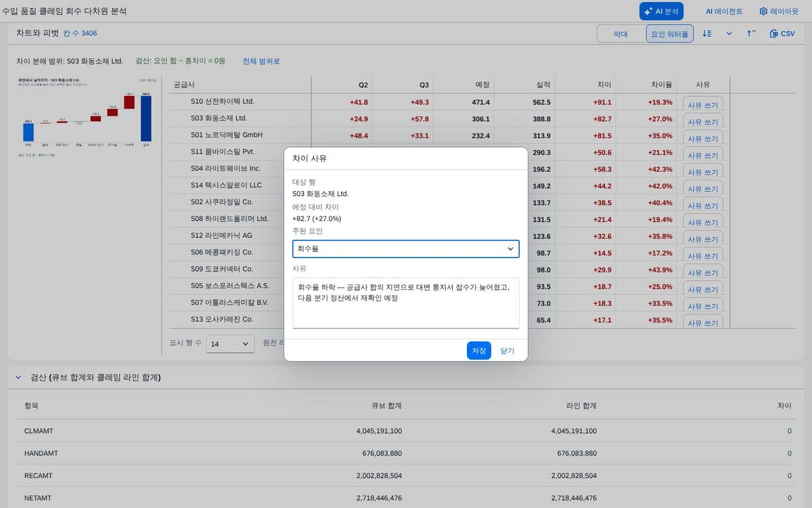Select the S02 사쿠라정밀 Co. row label

click(x=222, y=202)
